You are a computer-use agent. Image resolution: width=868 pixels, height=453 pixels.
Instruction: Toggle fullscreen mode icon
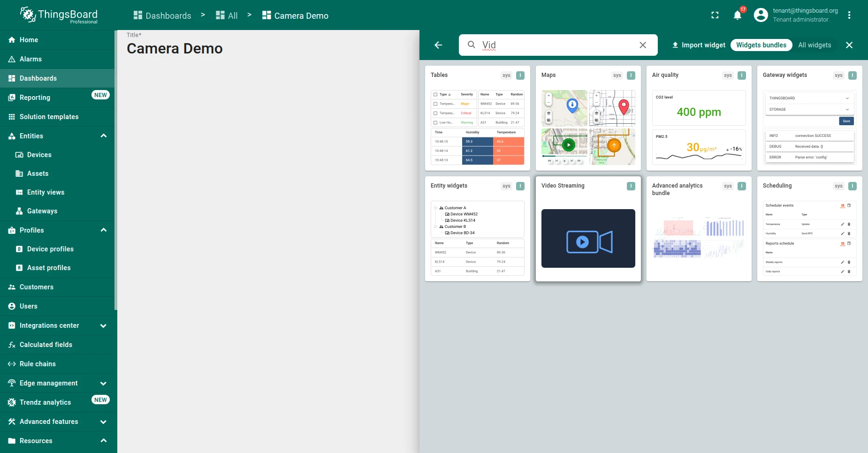(x=715, y=15)
